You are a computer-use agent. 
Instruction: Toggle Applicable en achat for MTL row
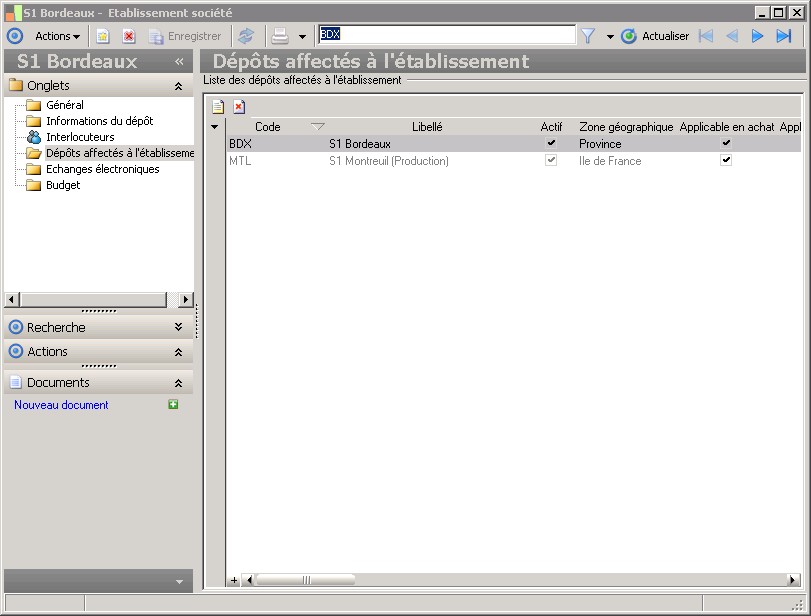(x=726, y=160)
